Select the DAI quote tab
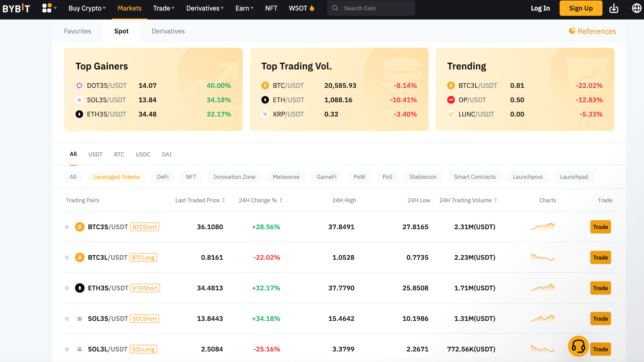The image size is (644, 362). (167, 154)
